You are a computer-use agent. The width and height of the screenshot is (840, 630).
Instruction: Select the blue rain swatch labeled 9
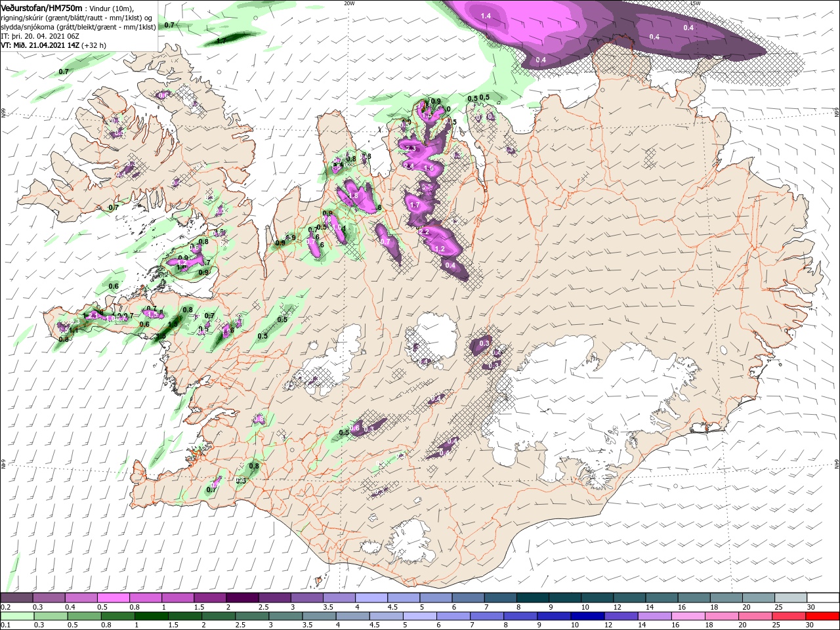point(554,616)
